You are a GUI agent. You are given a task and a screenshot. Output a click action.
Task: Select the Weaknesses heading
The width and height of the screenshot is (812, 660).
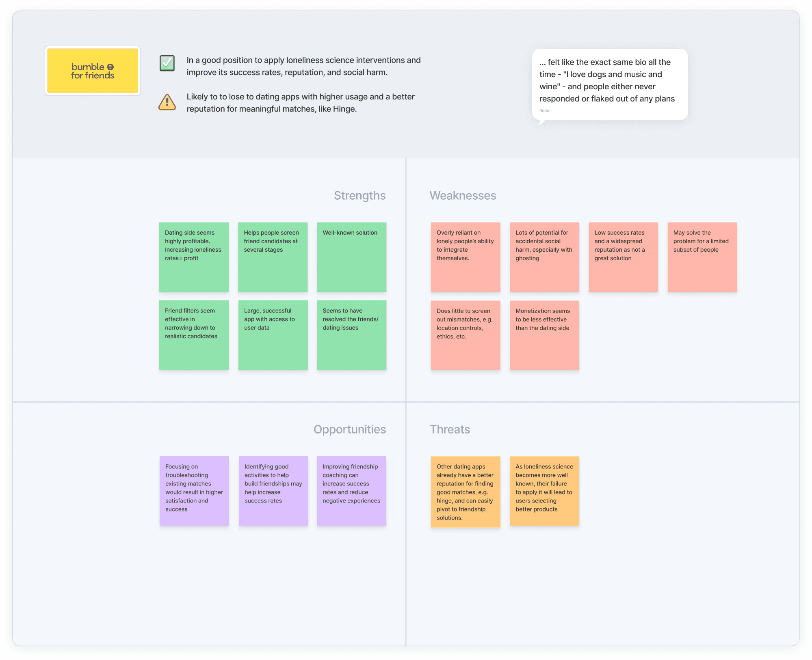click(463, 196)
